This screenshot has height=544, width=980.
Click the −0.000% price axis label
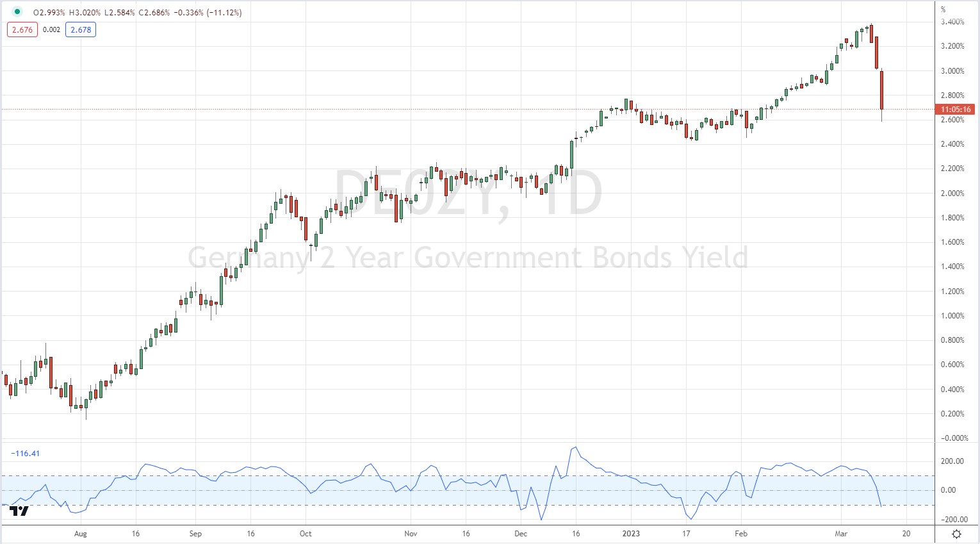point(954,438)
